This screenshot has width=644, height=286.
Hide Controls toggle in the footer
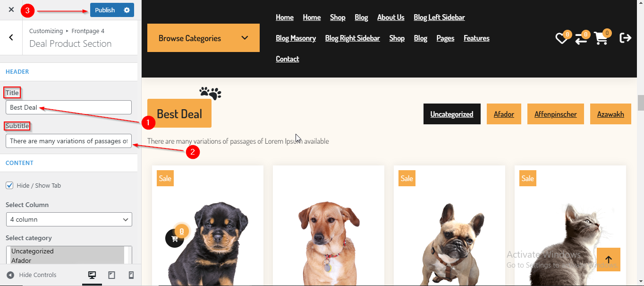31,275
